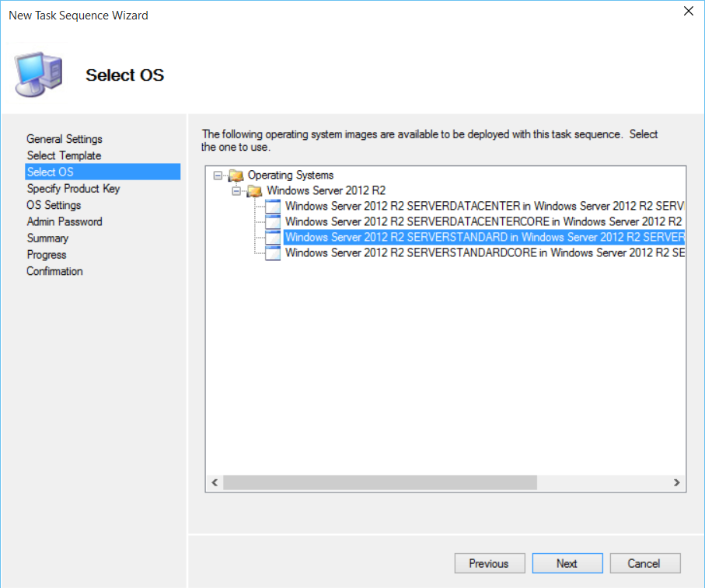Click the SERVERDATACENTER image icon

tap(272, 207)
